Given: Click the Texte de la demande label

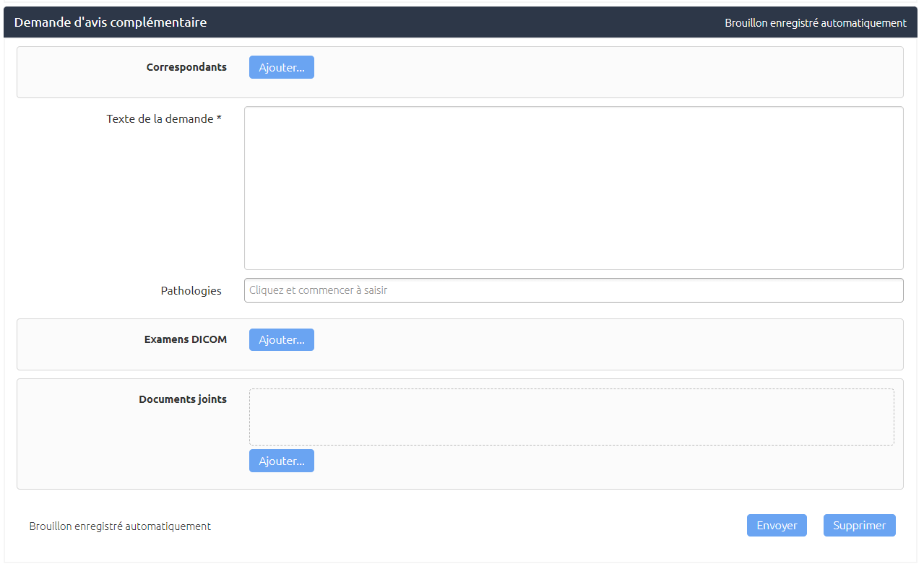Looking at the screenshot, I should pyautogui.click(x=160, y=118).
